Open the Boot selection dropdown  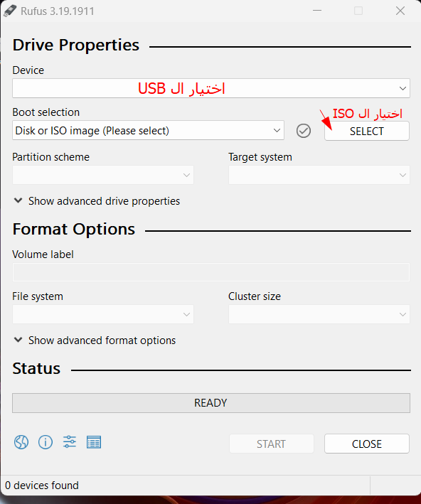148,130
